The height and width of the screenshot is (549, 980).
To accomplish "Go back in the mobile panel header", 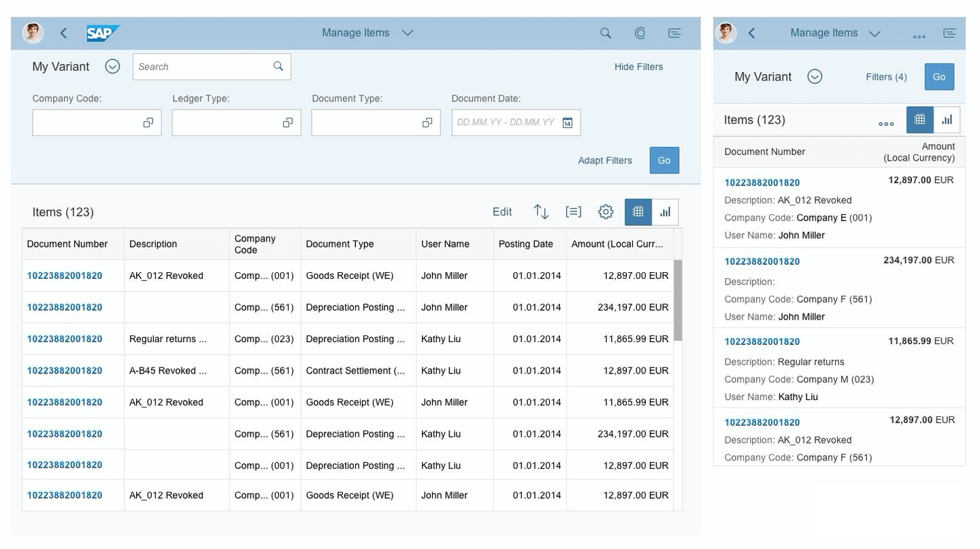I will point(752,33).
